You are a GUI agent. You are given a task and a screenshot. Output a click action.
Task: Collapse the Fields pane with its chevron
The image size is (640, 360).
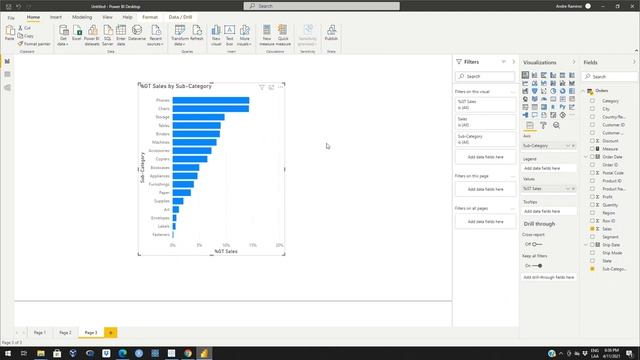pos(634,62)
